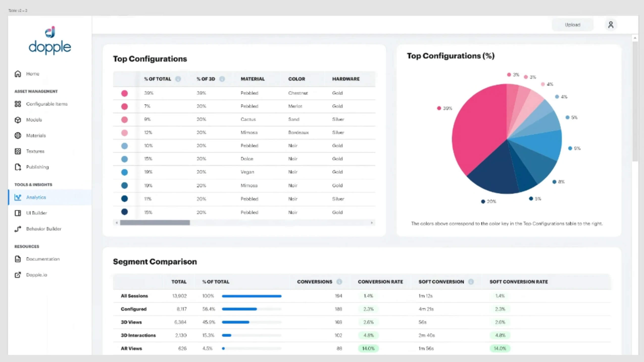Viewport: 644px width, 362px height.
Task: Click the Textures checkerboard icon
Action: 18,151
